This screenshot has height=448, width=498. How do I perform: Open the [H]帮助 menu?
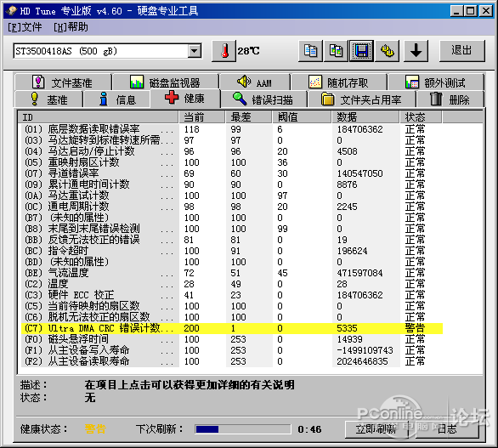71,27
